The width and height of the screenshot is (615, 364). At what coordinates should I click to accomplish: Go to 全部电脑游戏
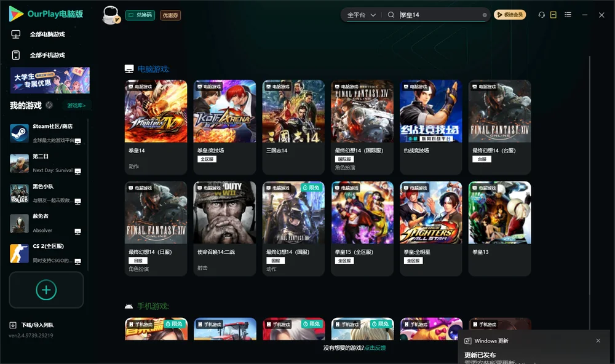(38, 34)
